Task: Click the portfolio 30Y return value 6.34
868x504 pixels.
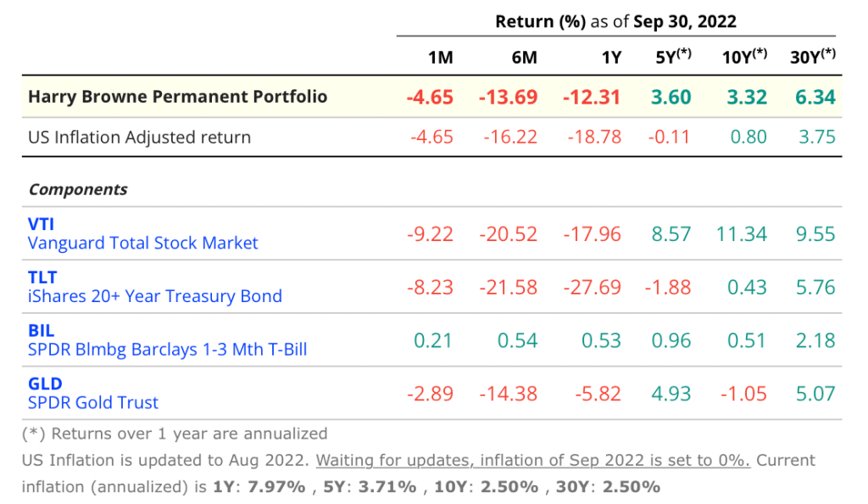Action: pyautogui.click(x=815, y=97)
